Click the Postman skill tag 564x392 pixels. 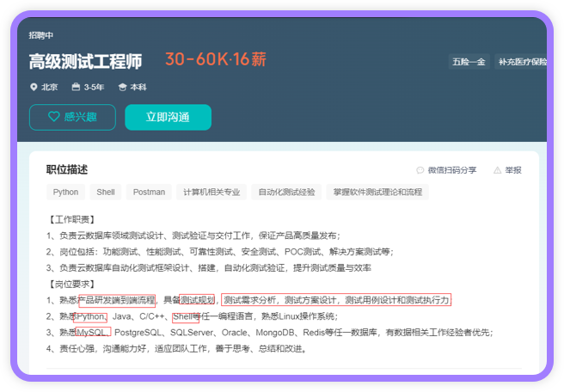tap(149, 192)
